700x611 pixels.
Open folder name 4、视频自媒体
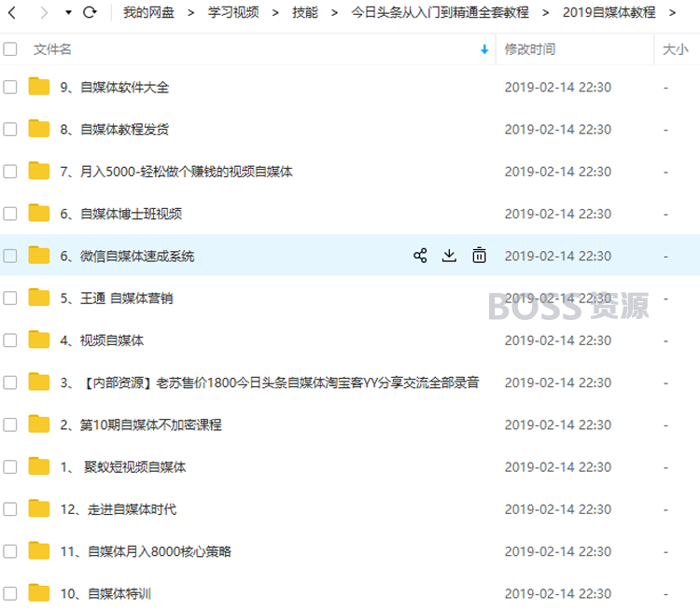click(102, 340)
